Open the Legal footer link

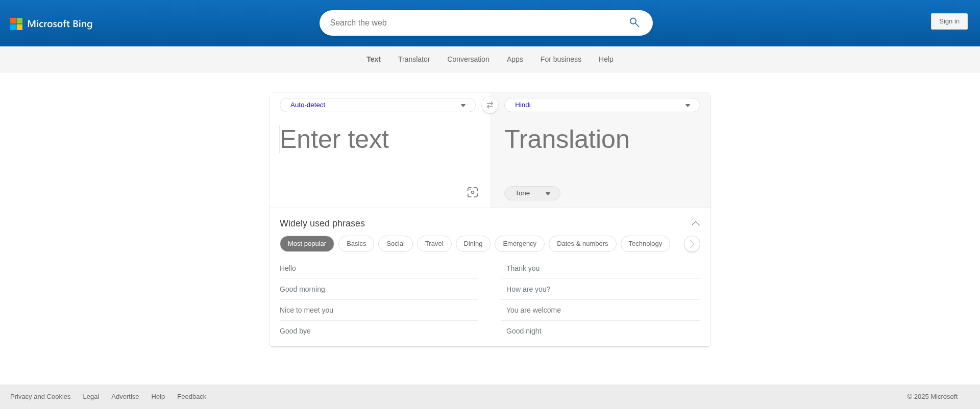click(91, 397)
